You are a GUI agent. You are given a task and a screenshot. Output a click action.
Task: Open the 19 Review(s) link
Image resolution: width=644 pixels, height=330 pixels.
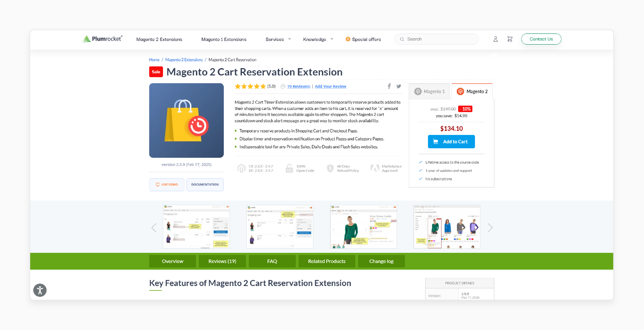299,86
